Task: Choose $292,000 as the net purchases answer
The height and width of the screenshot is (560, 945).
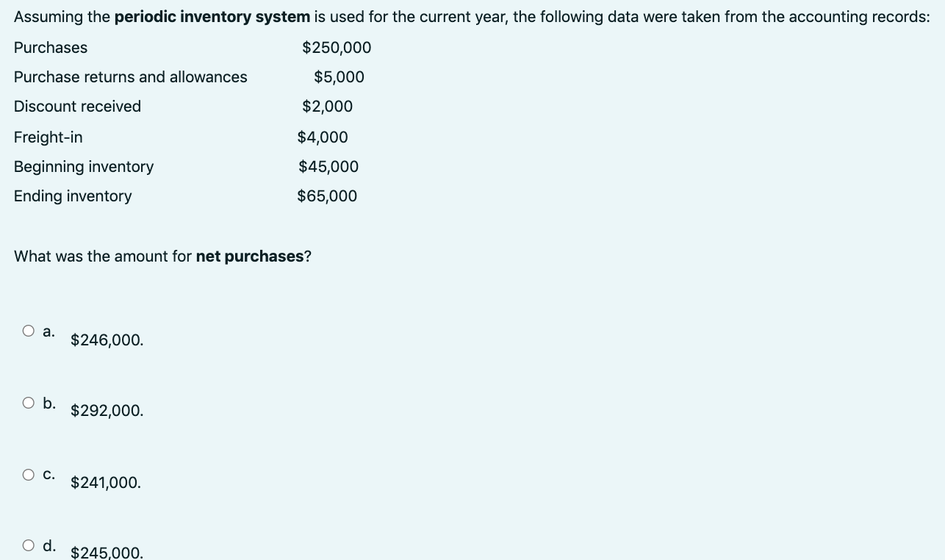Action: tap(28, 401)
